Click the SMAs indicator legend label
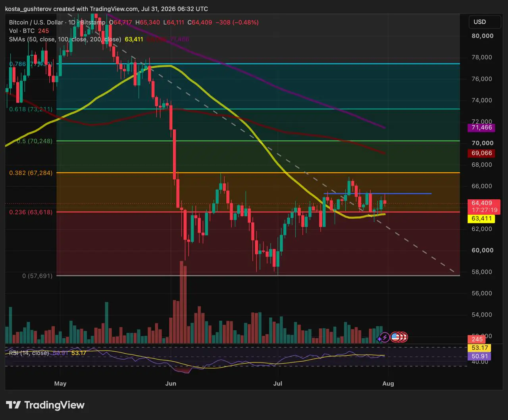 click(x=65, y=39)
